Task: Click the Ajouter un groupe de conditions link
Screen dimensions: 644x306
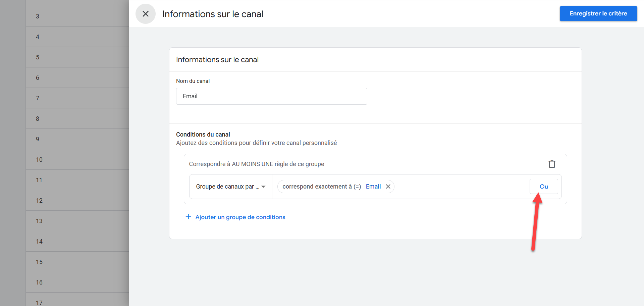Action: tap(240, 217)
